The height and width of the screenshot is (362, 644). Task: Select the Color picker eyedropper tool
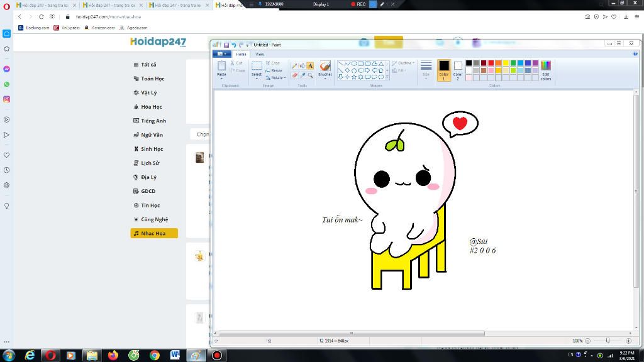pos(303,75)
